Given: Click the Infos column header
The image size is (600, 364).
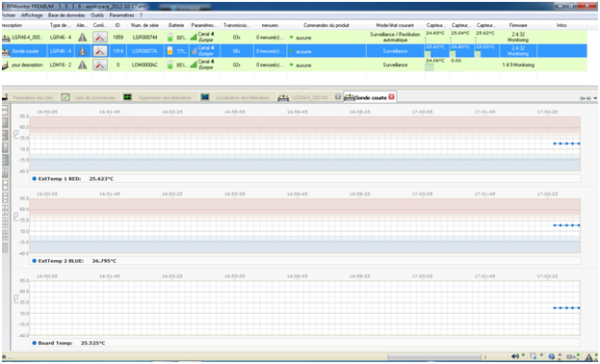Looking at the screenshot, I should click(561, 25).
